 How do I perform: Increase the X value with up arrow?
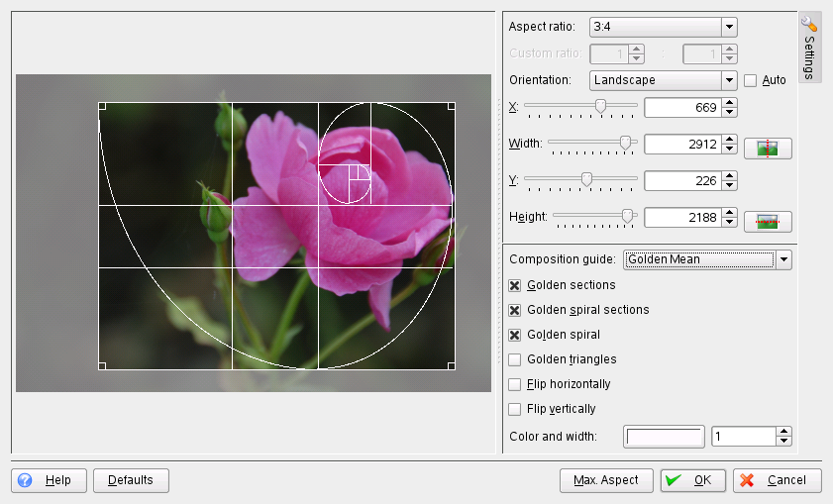click(730, 103)
